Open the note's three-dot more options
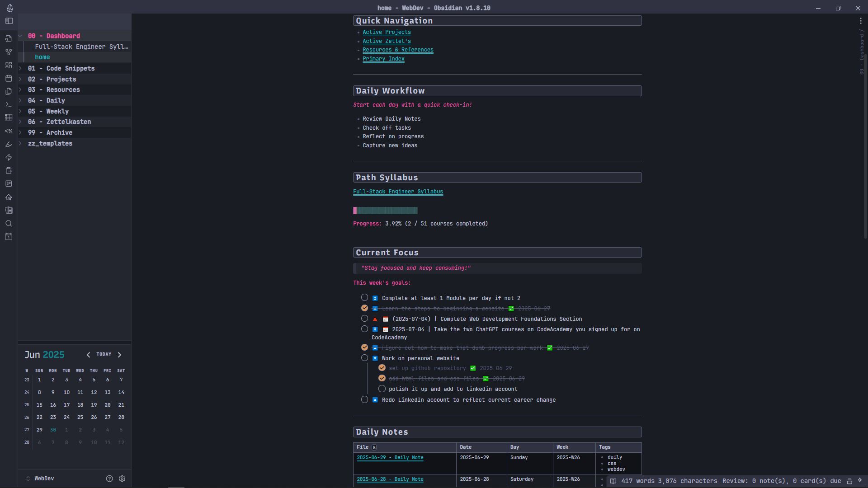 click(860, 21)
